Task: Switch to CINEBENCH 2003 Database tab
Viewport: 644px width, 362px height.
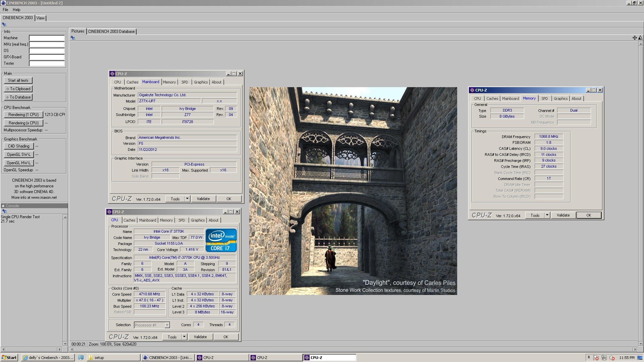Action: click(x=111, y=32)
